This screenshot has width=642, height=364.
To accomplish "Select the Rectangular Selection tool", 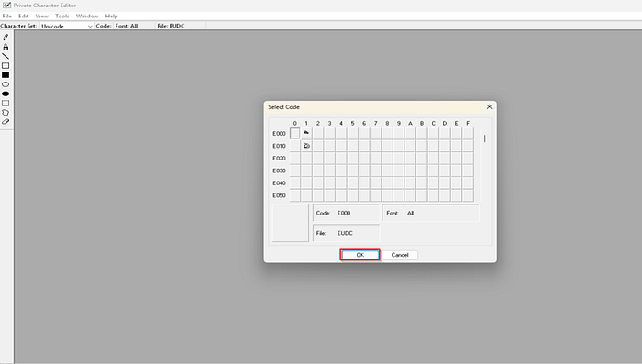I will click(6, 104).
